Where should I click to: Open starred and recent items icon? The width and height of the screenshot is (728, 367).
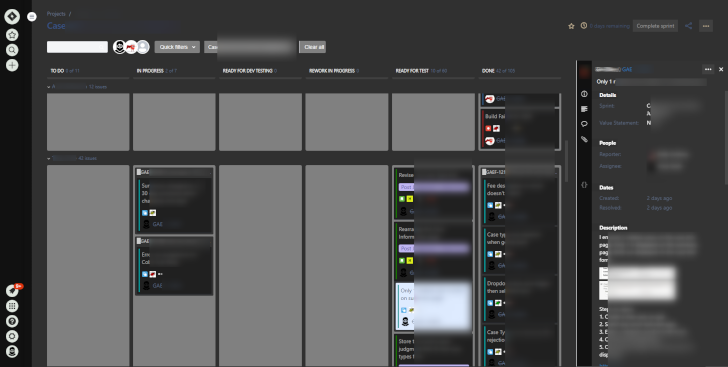click(12, 35)
